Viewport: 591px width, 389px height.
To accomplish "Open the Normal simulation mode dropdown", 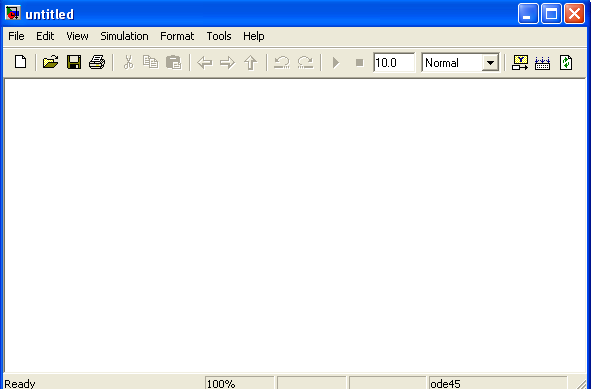I will coord(490,63).
